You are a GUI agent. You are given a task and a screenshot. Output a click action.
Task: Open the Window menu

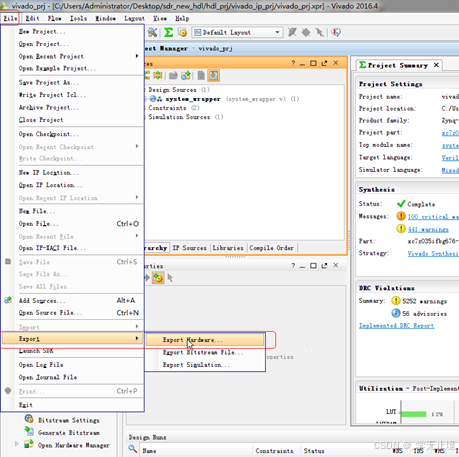click(105, 18)
